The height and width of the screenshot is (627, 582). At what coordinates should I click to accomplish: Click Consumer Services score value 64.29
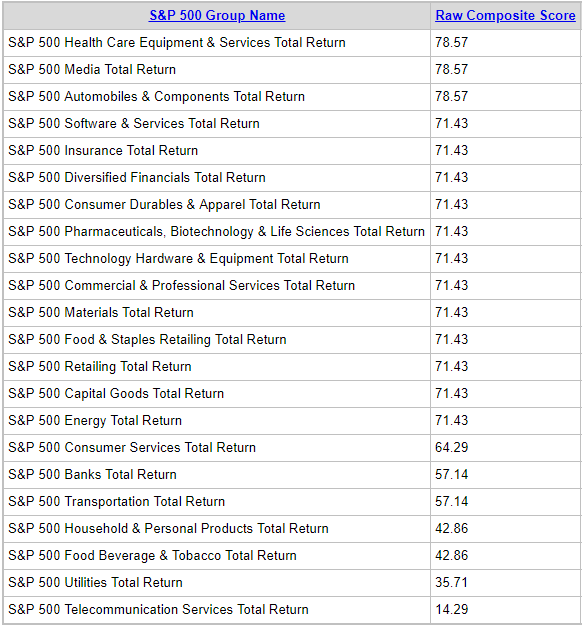[452, 448]
